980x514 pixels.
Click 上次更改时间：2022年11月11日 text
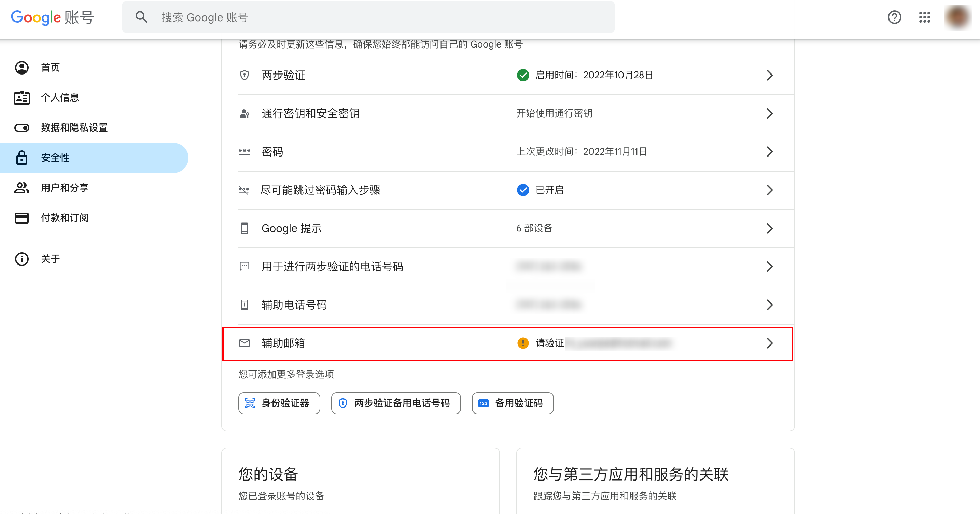point(581,152)
